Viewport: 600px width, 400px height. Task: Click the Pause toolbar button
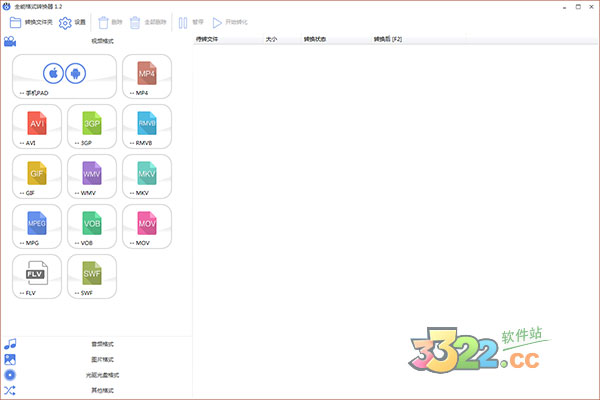191,23
